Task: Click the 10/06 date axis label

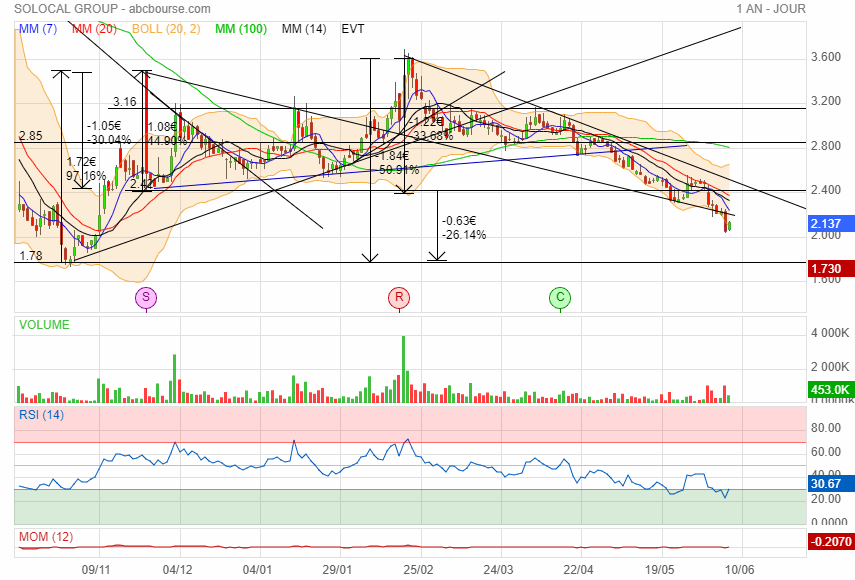Action: point(740,570)
